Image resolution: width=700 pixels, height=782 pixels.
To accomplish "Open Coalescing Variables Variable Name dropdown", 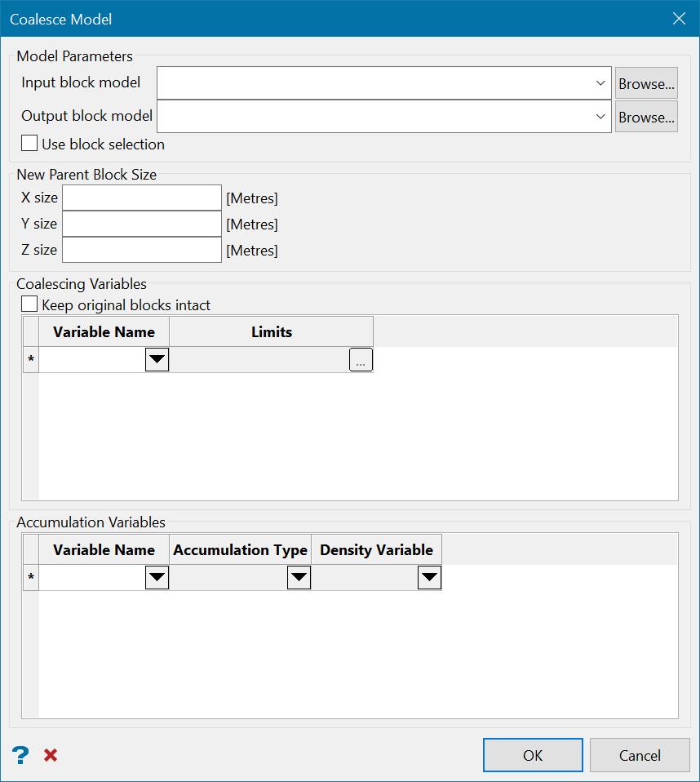I will tap(157, 360).
